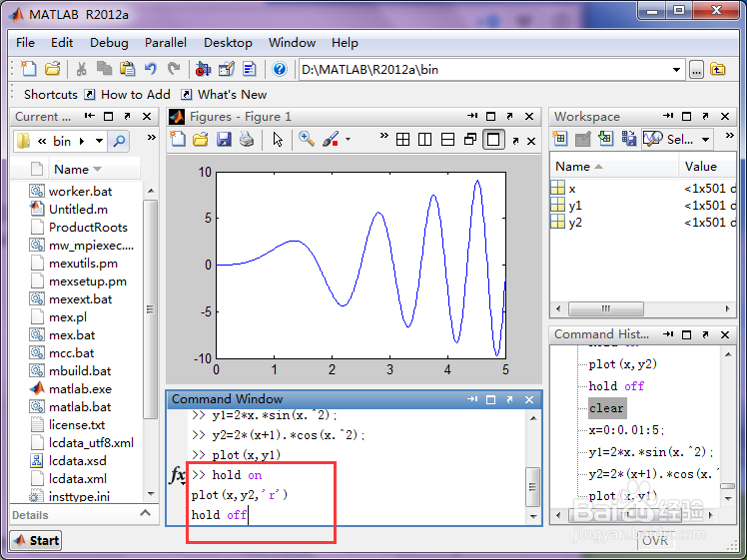Open the Desktop menu
The height and width of the screenshot is (560, 747).
(x=228, y=43)
